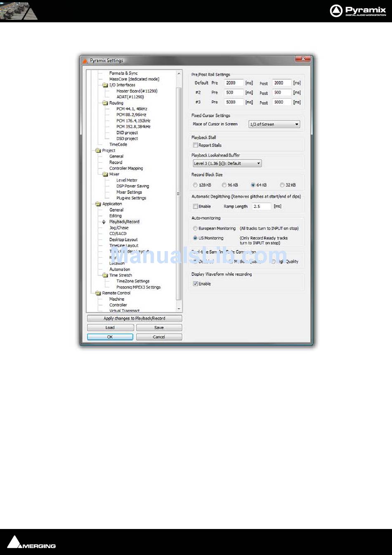The width and height of the screenshot is (392, 555).
Task: Choose US Monitoring option
Action: 195,238
